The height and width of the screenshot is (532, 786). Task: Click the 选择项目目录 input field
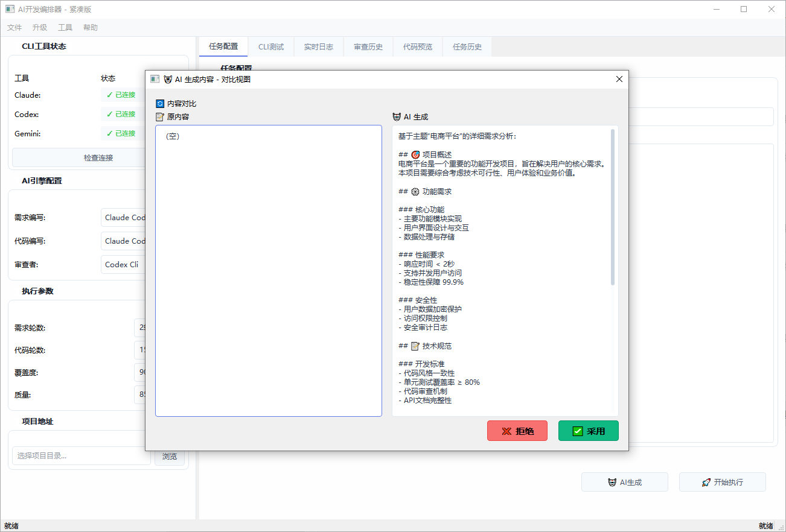coord(81,456)
